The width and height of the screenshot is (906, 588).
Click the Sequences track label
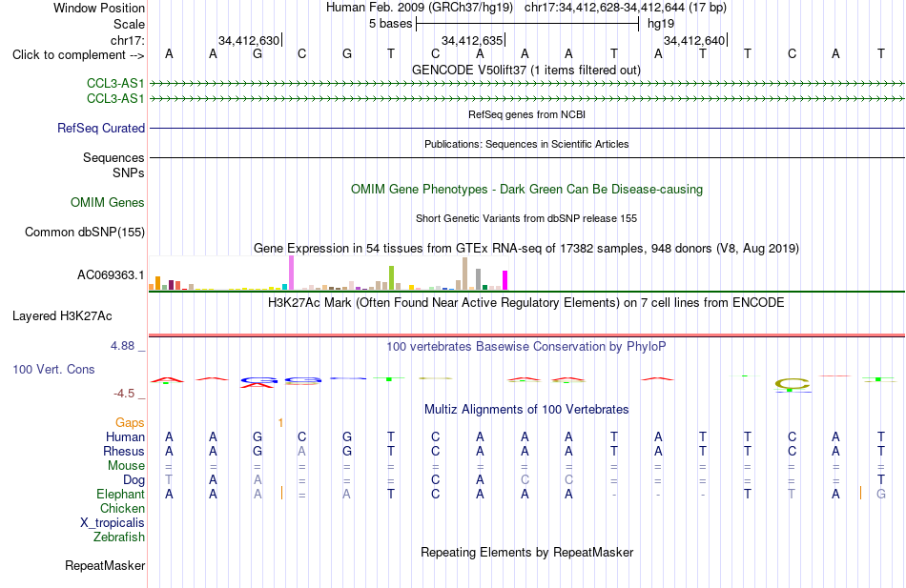point(113,157)
